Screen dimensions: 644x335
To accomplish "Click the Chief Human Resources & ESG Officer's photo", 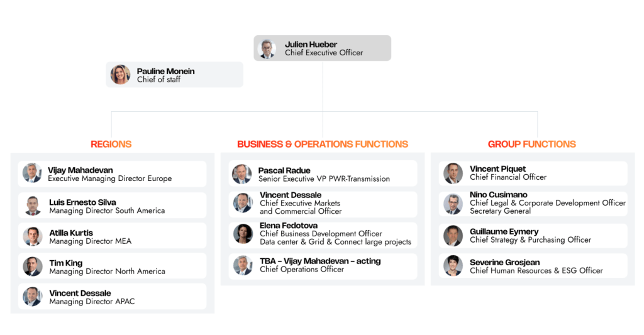I will point(453,266).
